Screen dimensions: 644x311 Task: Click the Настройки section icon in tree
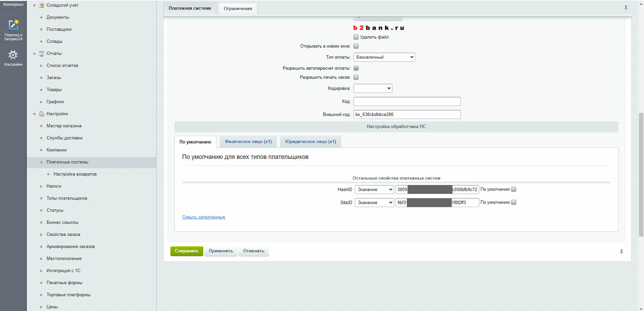pos(42,114)
